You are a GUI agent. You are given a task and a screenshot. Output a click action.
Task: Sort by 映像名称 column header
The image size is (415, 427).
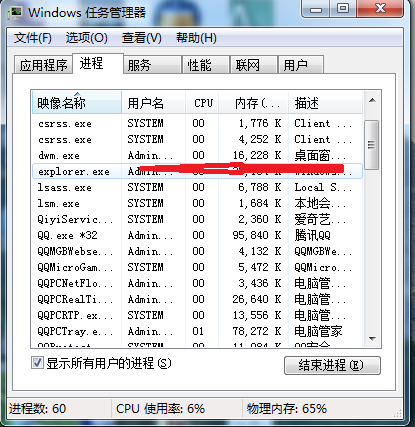pos(77,103)
